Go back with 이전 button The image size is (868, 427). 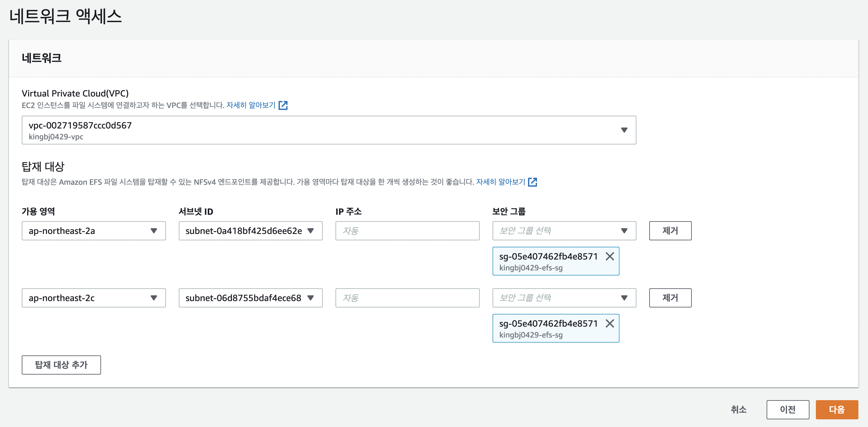click(787, 410)
